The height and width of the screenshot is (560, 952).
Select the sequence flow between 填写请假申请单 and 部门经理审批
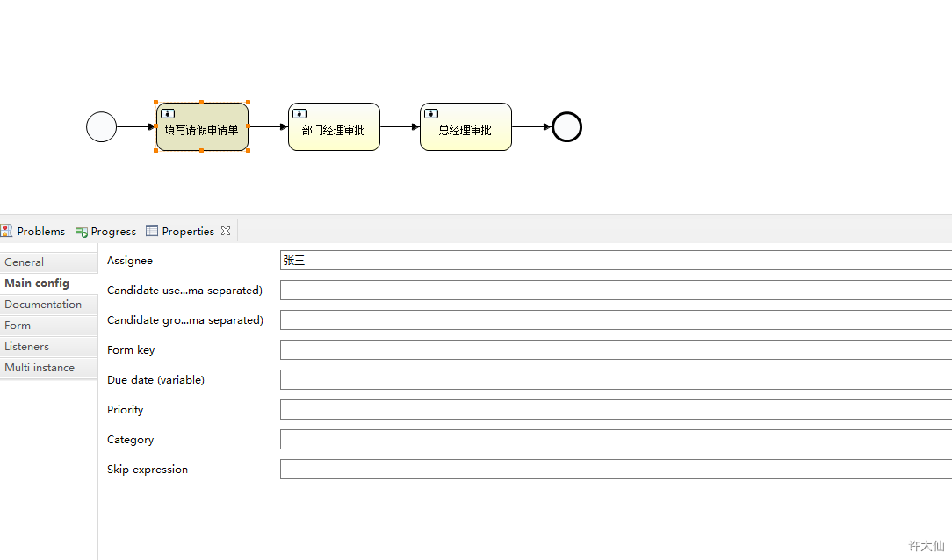click(269, 126)
